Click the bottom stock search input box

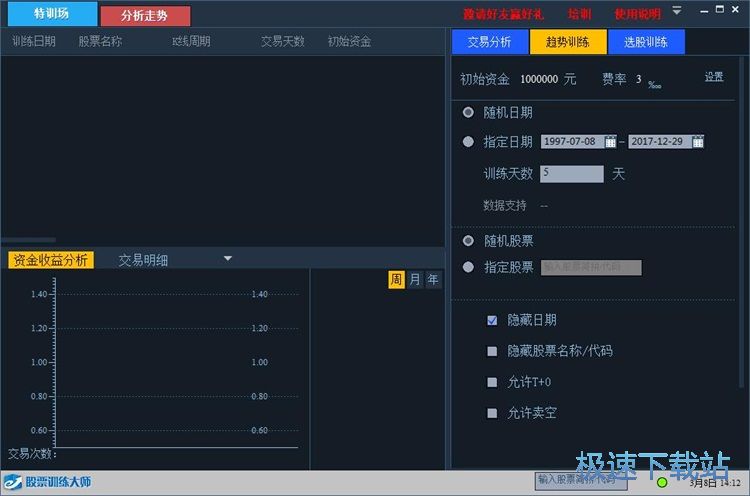coord(581,481)
